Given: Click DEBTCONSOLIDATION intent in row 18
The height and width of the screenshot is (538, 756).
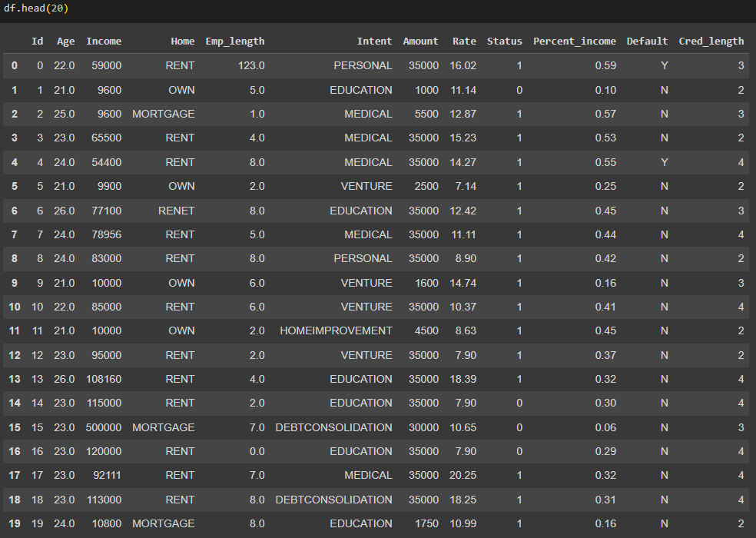Looking at the screenshot, I should pyautogui.click(x=333, y=500).
